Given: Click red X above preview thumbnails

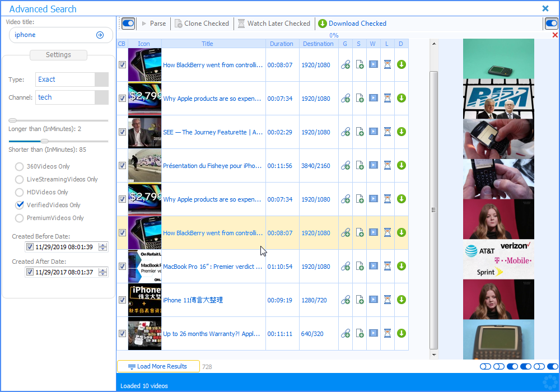Looking at the screenshot, I should coord(555,35).
